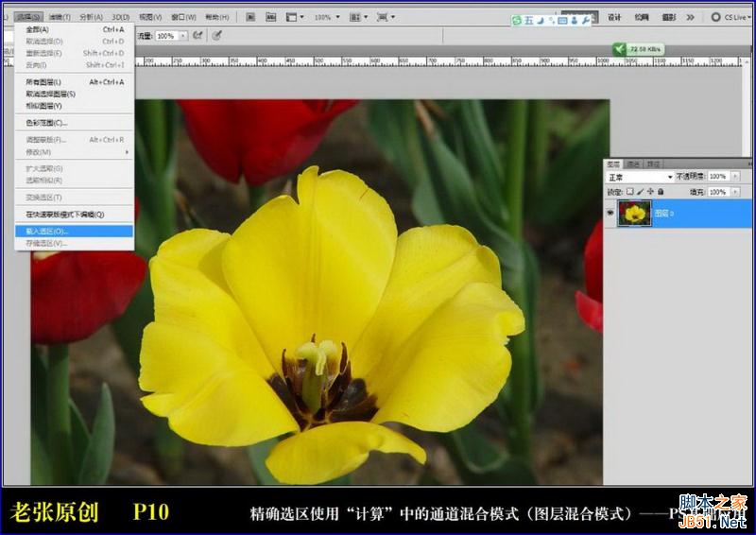This screenshot has height=535, width=756.
Task: Click the 图层 0 layer thumbnail
Action: click(634, 214)
